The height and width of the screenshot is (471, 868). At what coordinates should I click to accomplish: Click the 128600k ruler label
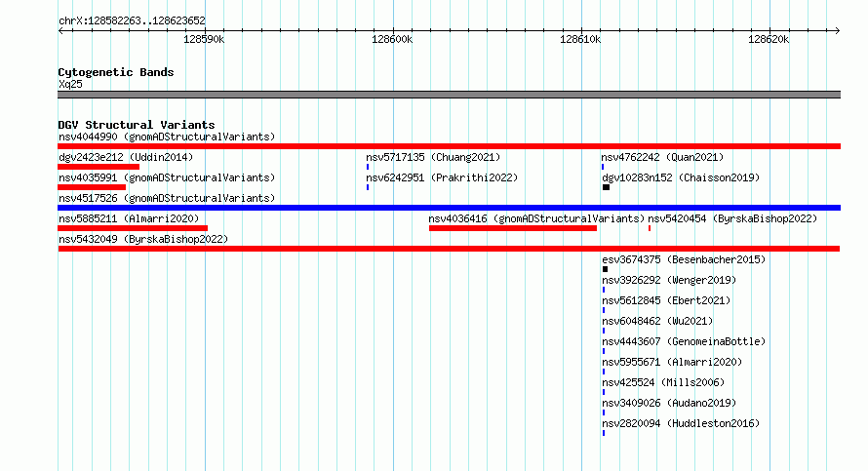[392, 39]
